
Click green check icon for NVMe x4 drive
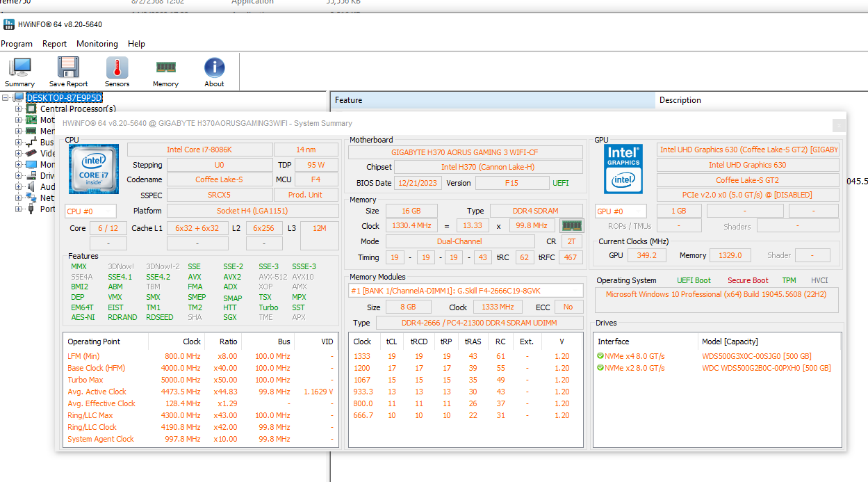(600, 356)
